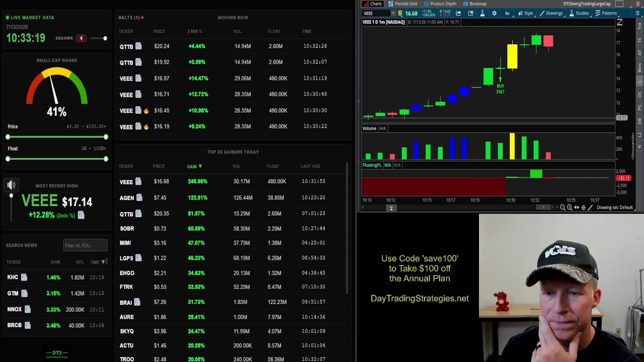Click the zoom in magnifier below chart

pos(570,207)
